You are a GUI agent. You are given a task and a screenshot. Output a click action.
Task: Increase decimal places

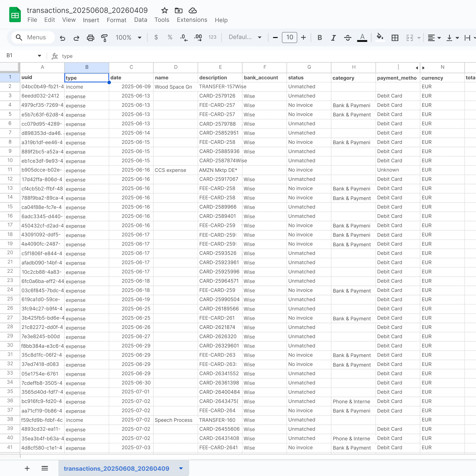coord(198,37)
